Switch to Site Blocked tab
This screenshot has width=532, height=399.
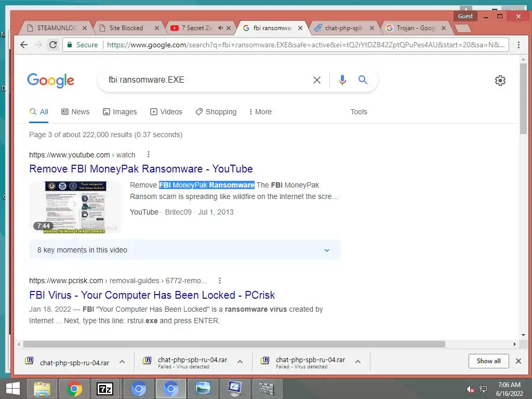126,28
